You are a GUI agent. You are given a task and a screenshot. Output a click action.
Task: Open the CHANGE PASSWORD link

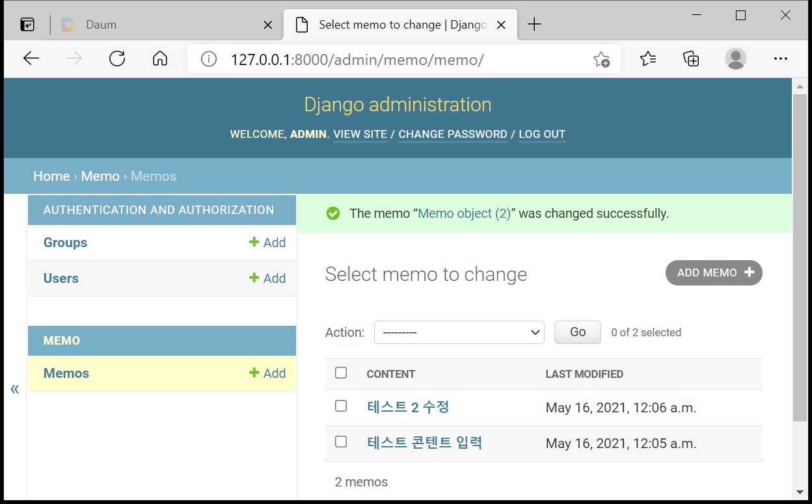point(453,135)
